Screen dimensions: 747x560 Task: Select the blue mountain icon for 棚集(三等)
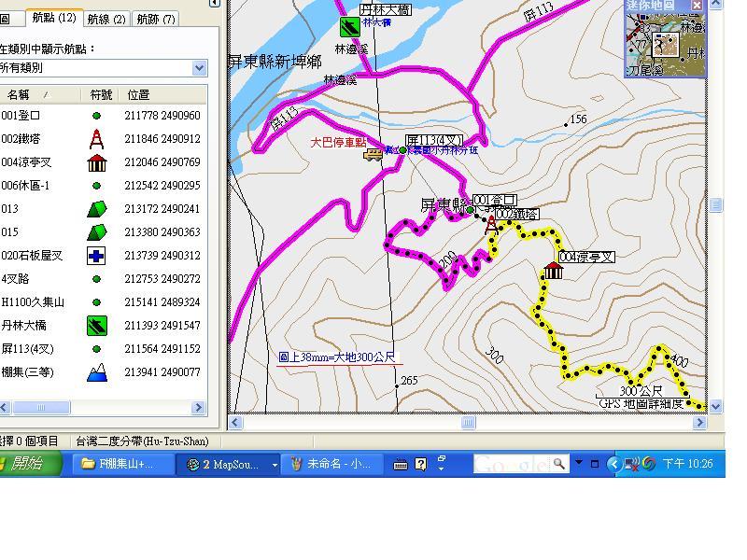(x=97, y=372)
